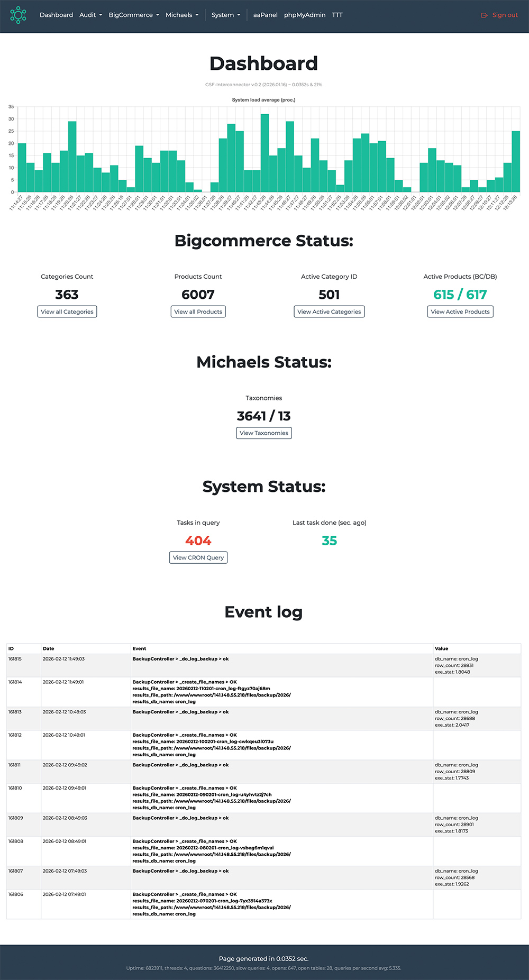Click date 2026-02-12 09:49:02

65,765
